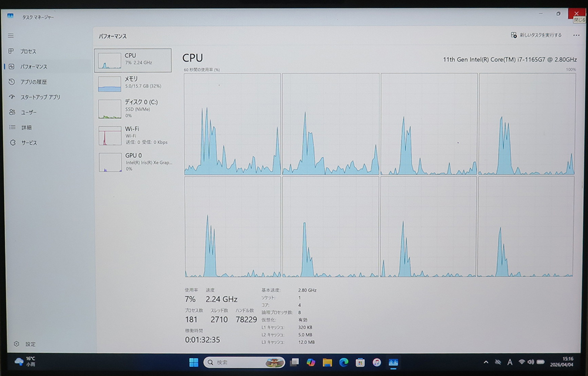Viewport: 588px width, 376px height.
Task: Expand hidden system tray icons chevron
Action: (486, 362)
